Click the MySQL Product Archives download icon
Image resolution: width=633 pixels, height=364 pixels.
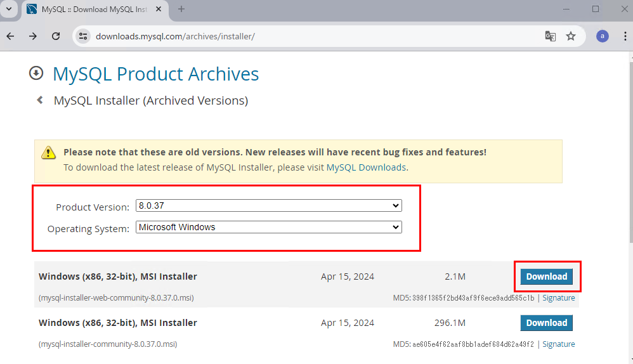tap(36, 73)
